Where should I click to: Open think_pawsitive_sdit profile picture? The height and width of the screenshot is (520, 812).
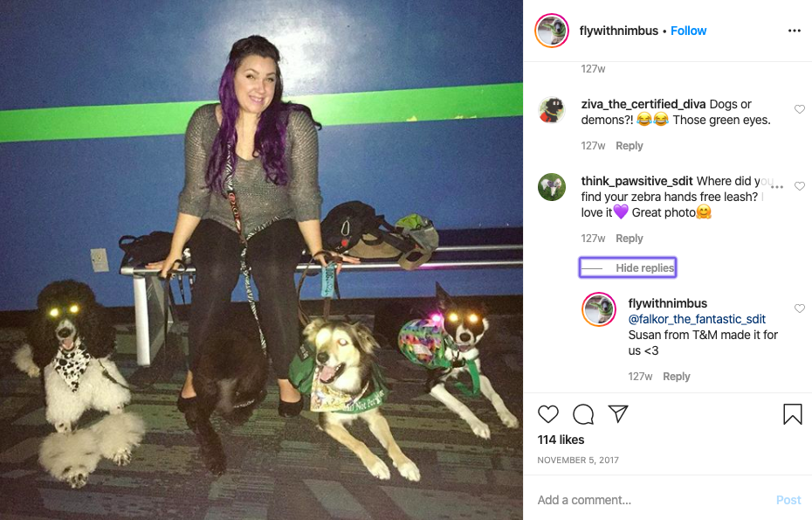pyautogui.click(x=552, y=187)
